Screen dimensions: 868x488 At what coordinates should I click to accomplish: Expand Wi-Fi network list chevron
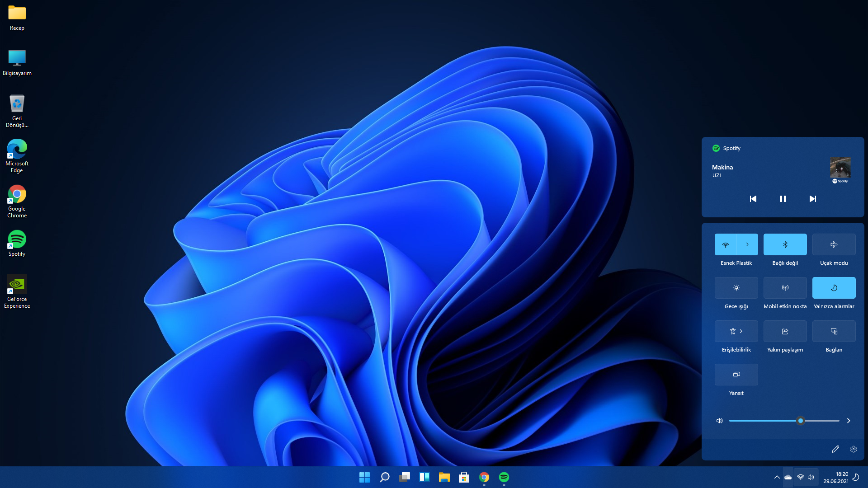pos(747,244)
